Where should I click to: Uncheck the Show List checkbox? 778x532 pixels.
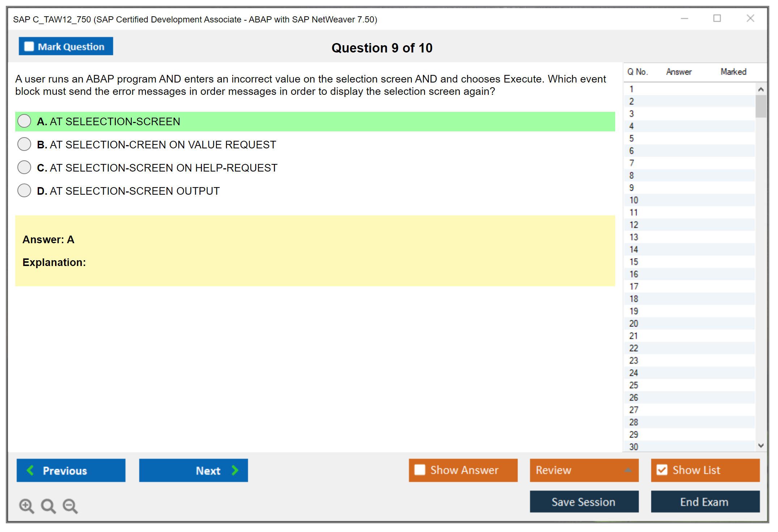point(662,470)
